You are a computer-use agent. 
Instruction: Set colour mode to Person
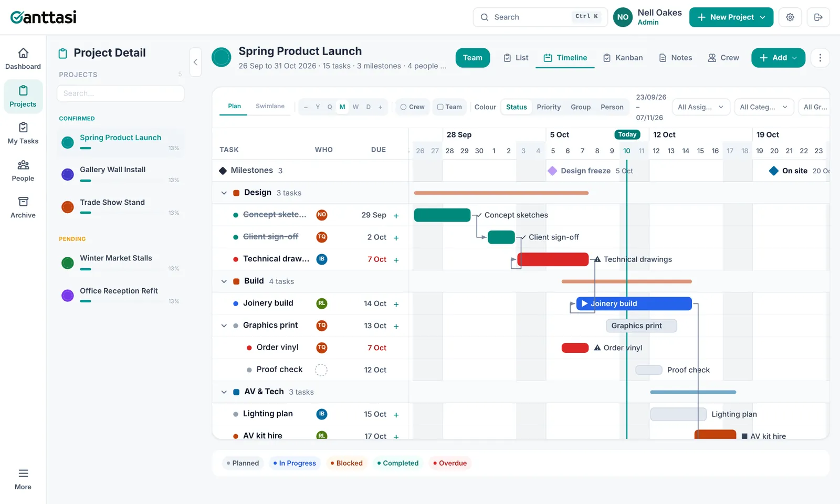point(612,107)
